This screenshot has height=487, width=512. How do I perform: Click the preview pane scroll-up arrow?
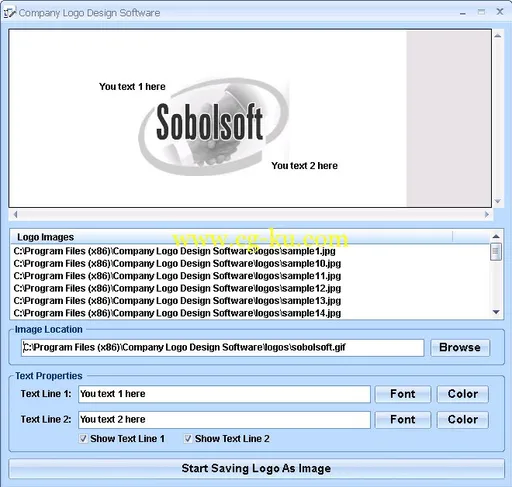498,35
